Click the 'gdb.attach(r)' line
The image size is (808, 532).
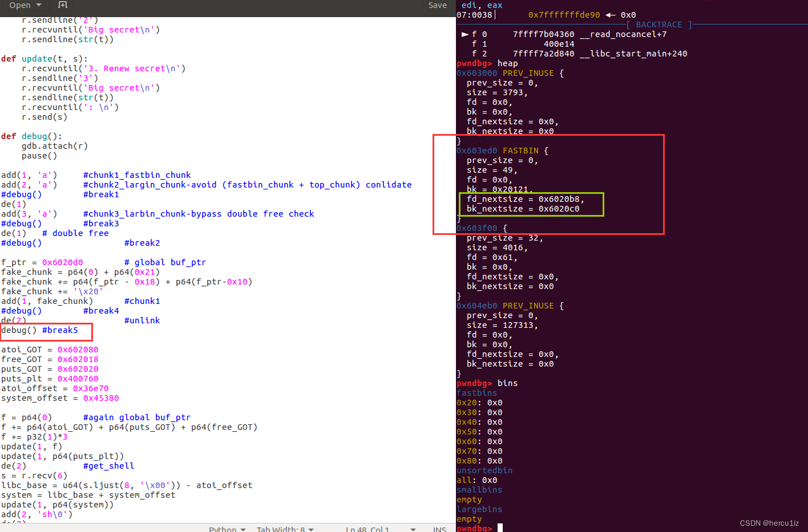tap(55, 146)
